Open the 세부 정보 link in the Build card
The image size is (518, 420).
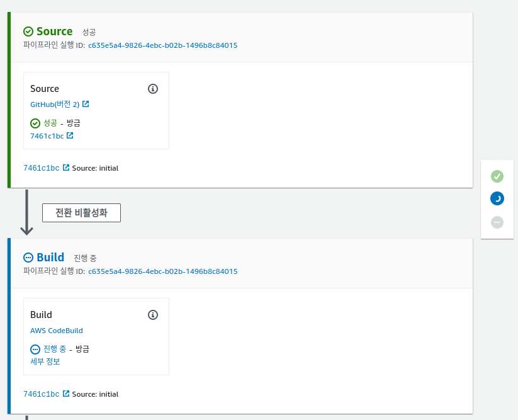point(45,361)
